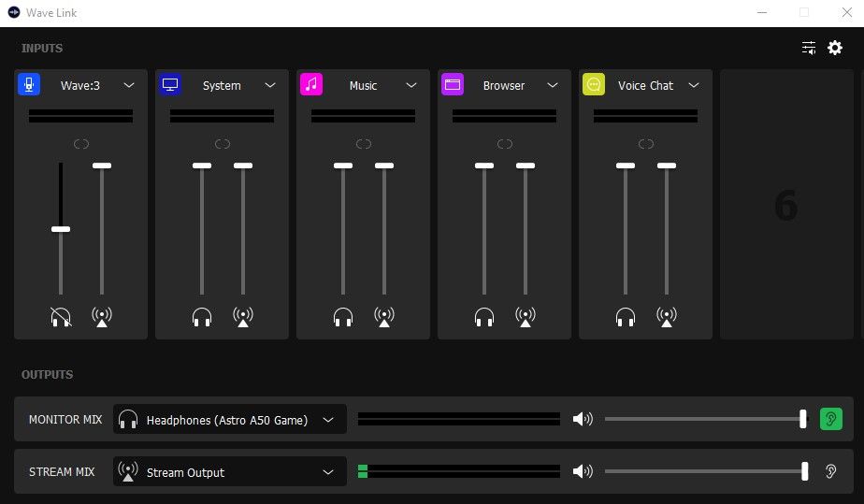This screenshot has width=864, height=504.
Task: Mute Voice Chat in monitor mix headphones
Action: [x=626, y=317]
